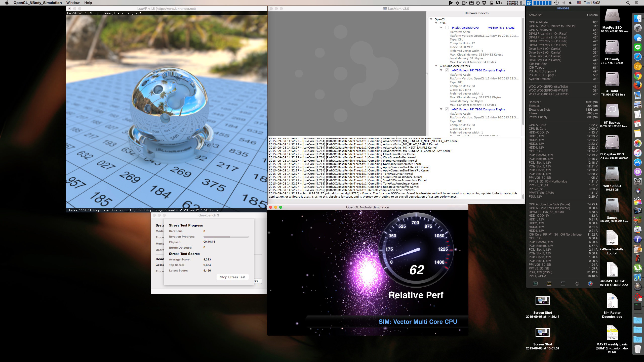Switch to Geekbench icon in dock

click(x=638, y=277)
